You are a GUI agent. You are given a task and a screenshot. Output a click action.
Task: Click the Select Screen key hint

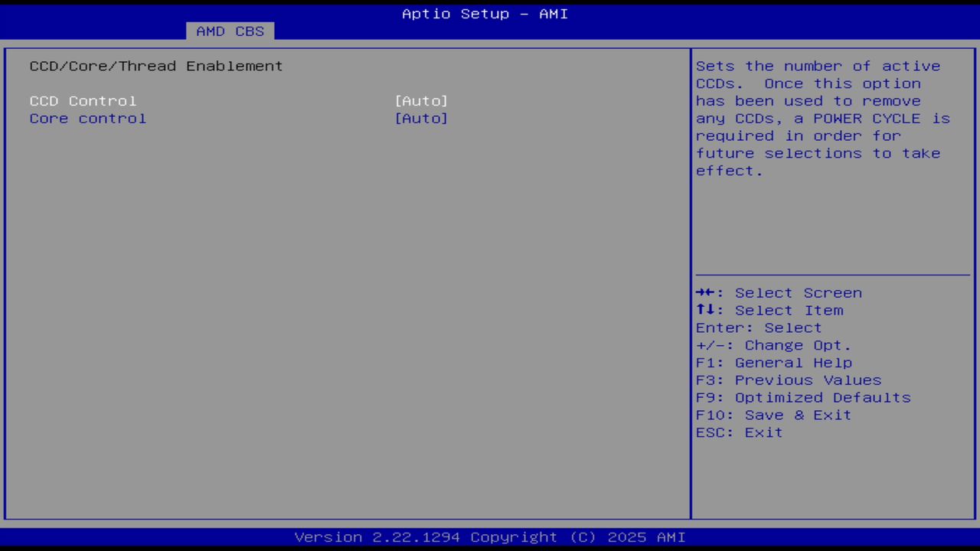coord(779,293)
